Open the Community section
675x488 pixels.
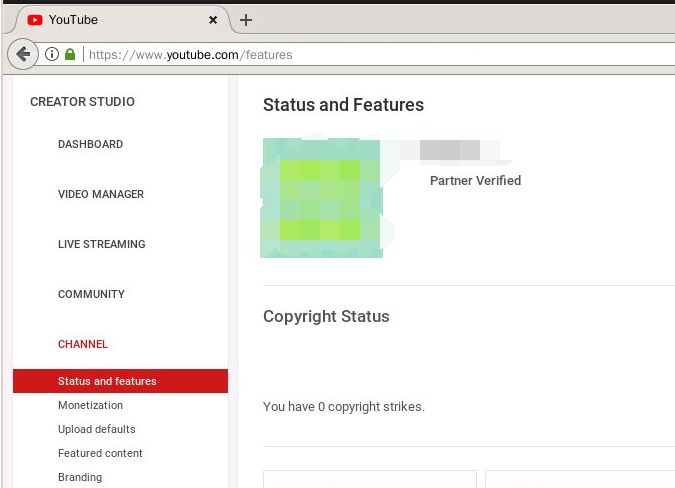(91, 294)
